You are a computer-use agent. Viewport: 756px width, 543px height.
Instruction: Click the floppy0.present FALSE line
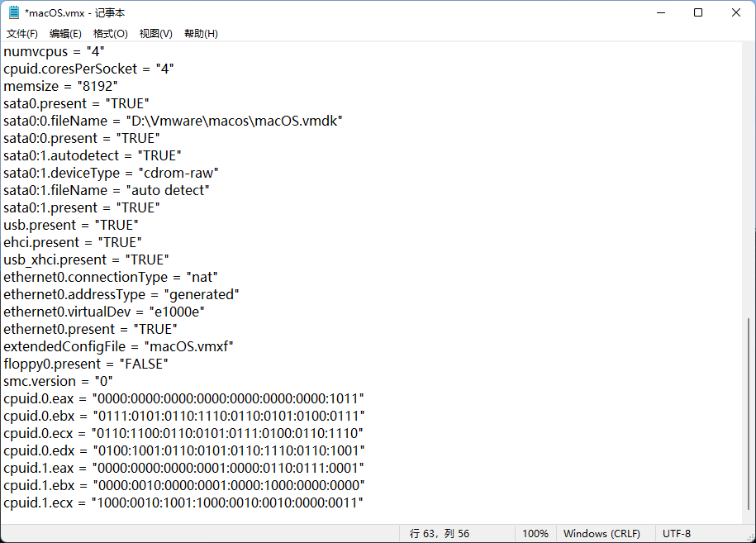86,364
